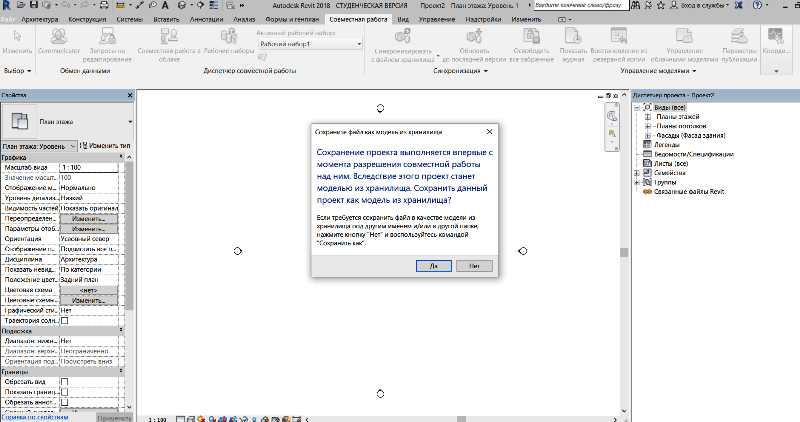800x422 pixels.
Task: Open the Аннотации ribbon tab
Action: (x=207, y=19)
